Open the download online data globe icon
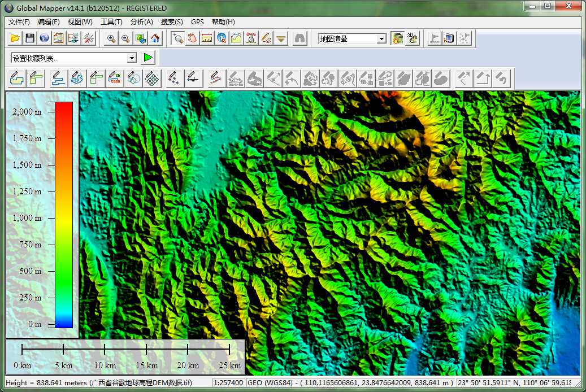This screenshot has width=586, height=392. (x=45, y=38)
